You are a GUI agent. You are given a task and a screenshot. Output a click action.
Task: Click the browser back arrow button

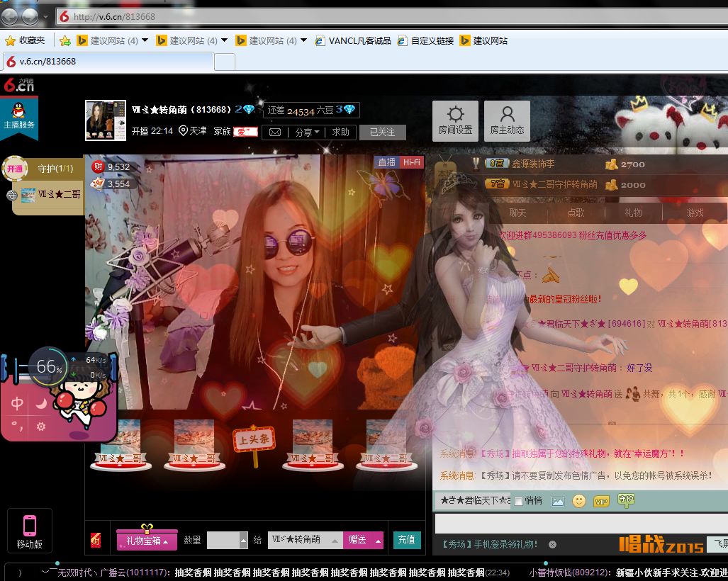pyautogui.click(x=9, y=17)
